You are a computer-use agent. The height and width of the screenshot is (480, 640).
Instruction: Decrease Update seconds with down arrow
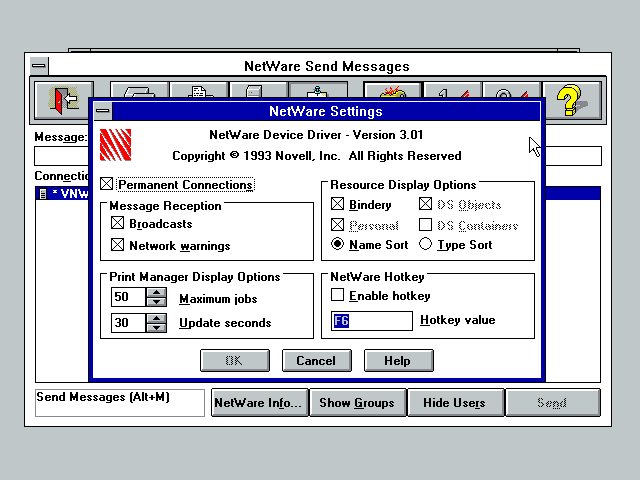tap(156, 327)
